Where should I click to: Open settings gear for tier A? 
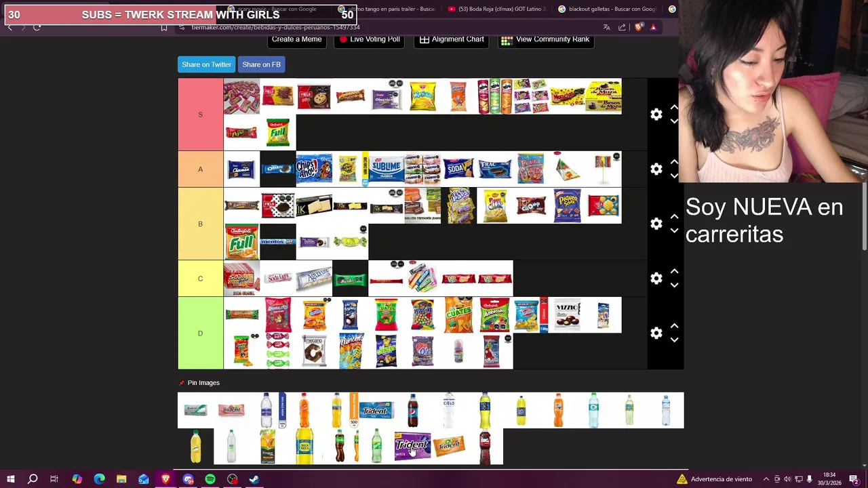[656, 169]
